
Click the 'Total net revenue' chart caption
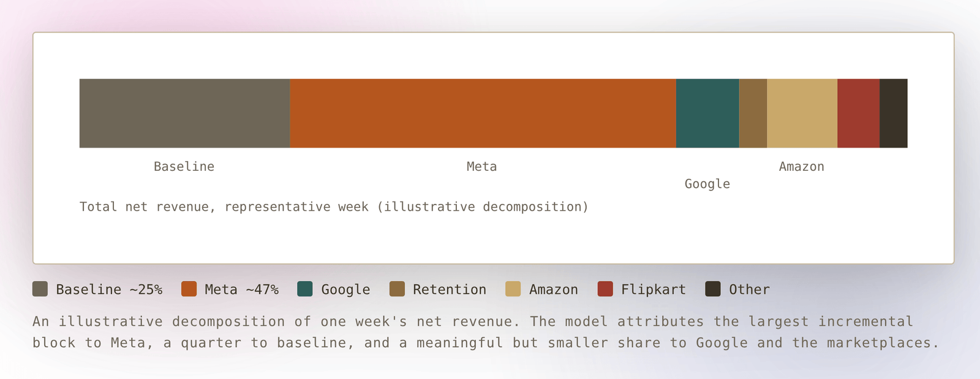coord(334,207)
